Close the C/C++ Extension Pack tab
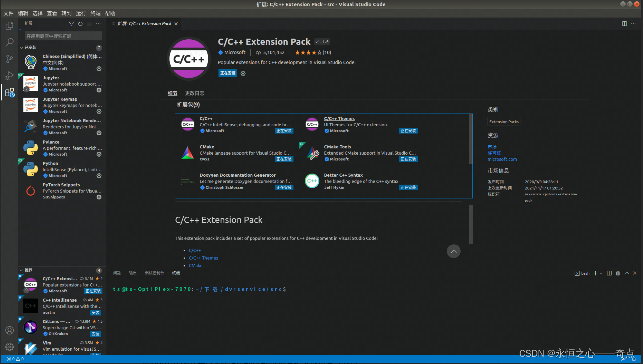Viewport: 643px width, 364px height. [176, 24]
